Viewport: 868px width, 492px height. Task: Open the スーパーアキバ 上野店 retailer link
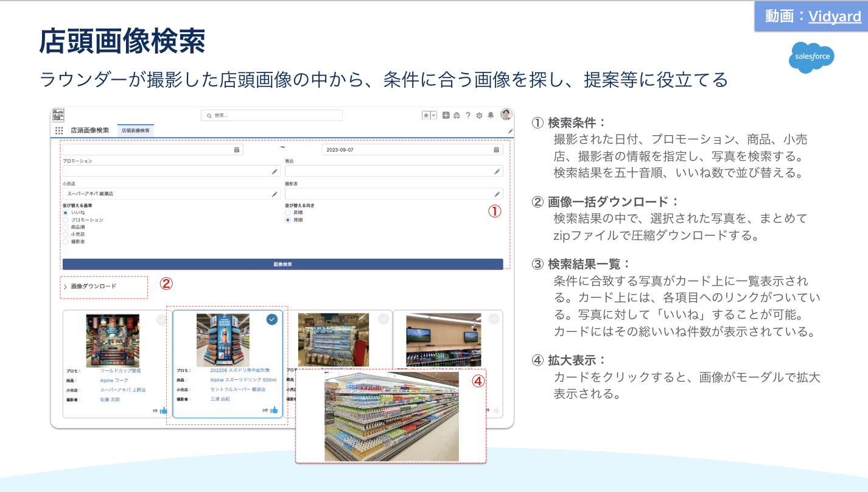[x=123, y=390]
